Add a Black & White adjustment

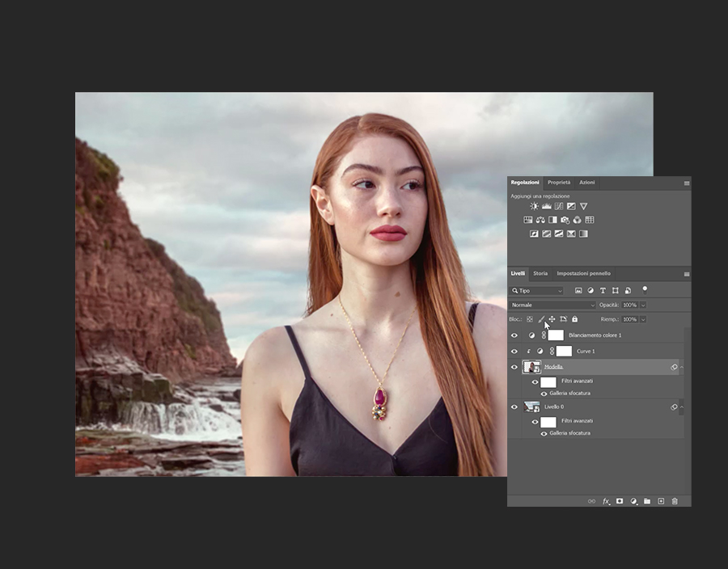coord(552,220)
